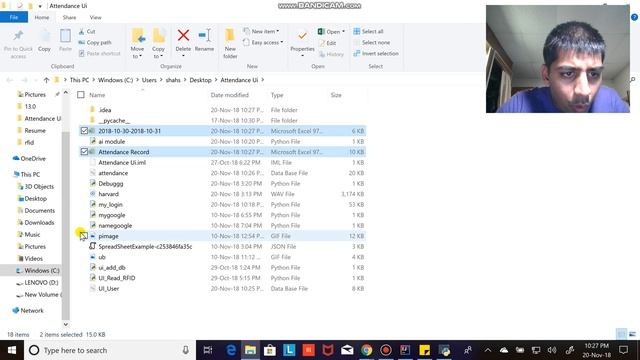Image resolution: width=640 pixels, height=360 pixels.
Task: Click Copy path in the ribbon
Action: [95, 42]
